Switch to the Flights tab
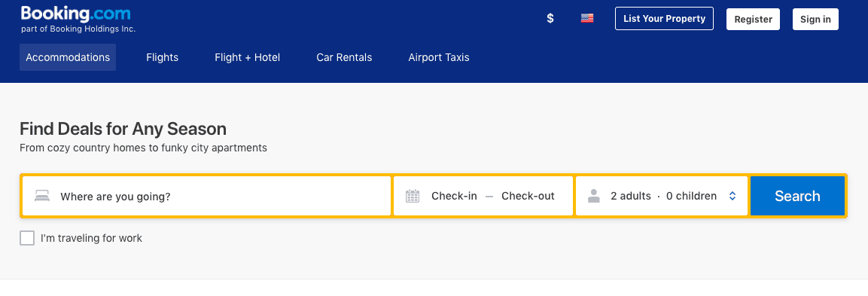This screenshot has width=868, height=296. pyautogui.click(x=162, y=57)
